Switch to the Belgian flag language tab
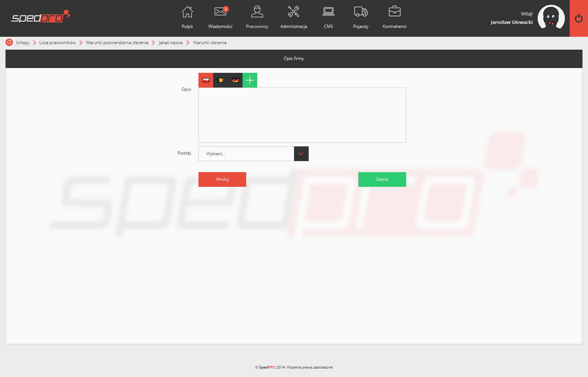This screenshot has height=377, width=588. tap(220, 80)
